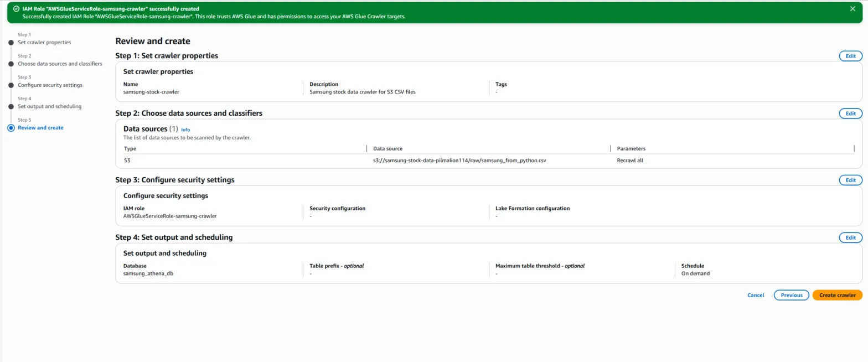
Task: Click the Tags label in Step 1
Action: point(501,84)
